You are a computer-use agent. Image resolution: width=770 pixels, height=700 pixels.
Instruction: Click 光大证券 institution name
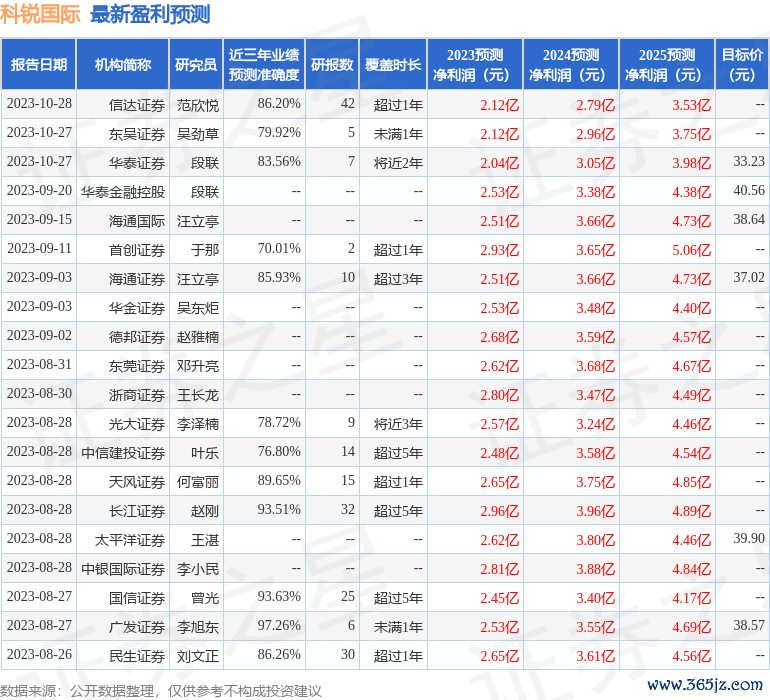pos(137,423)
